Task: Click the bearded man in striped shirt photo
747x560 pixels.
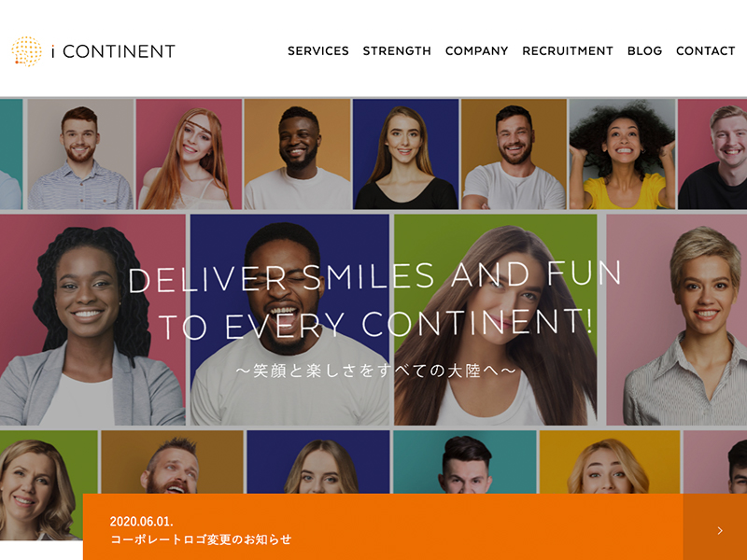Action: coord(80,154)
